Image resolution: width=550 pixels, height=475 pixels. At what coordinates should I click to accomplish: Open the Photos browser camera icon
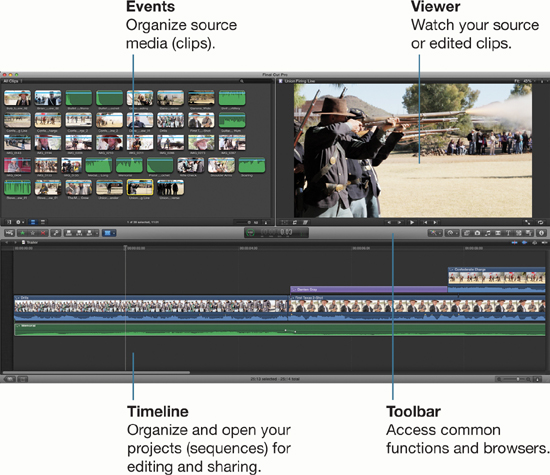click(477, 233)
